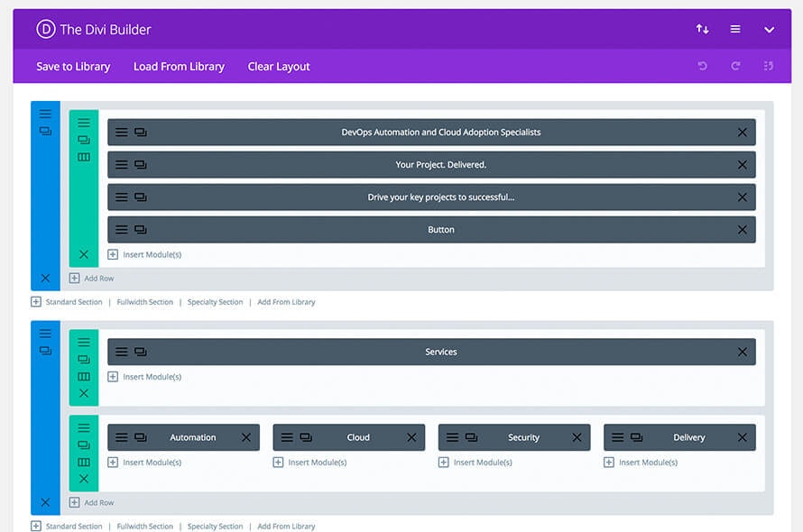This screenshot has height=532, width=803.
Task: Click Add From Library after first section
Action: coord(286,302)
